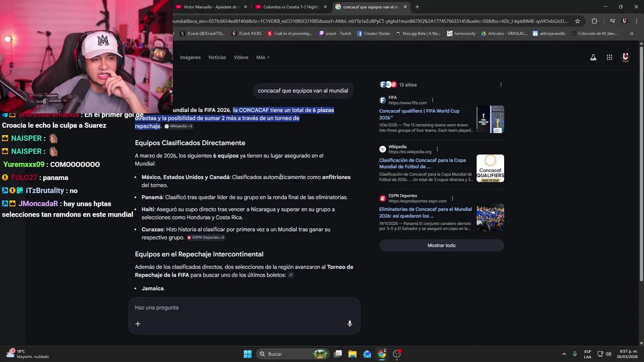644x362 pixels.
Task: Open a new browser tab
Action: click(x=417, y=7)
